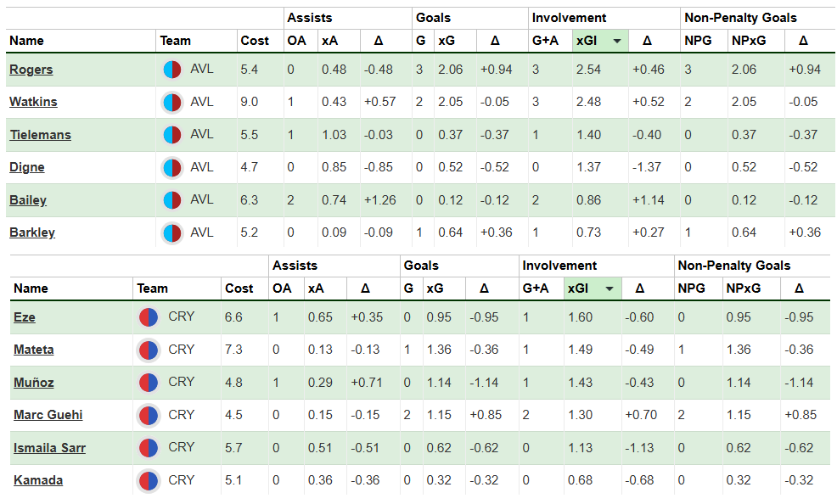
Task: Open xGI sort dropdown in Crystal Palace table
Action: click(609, 288)
